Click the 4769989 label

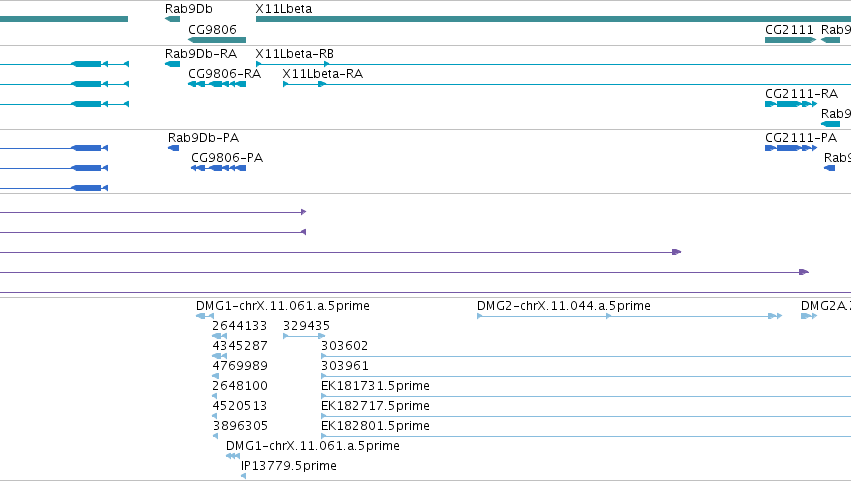pyautogui.click(x=239, y=366)
